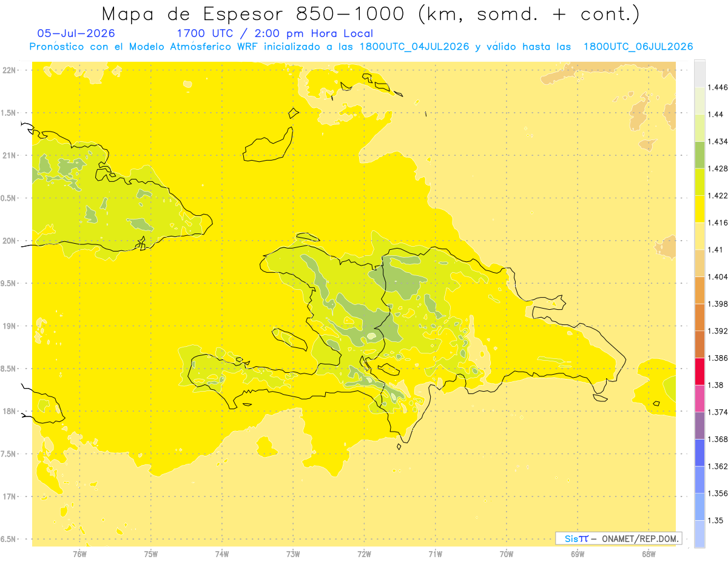This screenshot has height=562, width=728.
Task: Pick the red colorbar swatch between 1.38 and 1.386
Action: pos(699,371)
